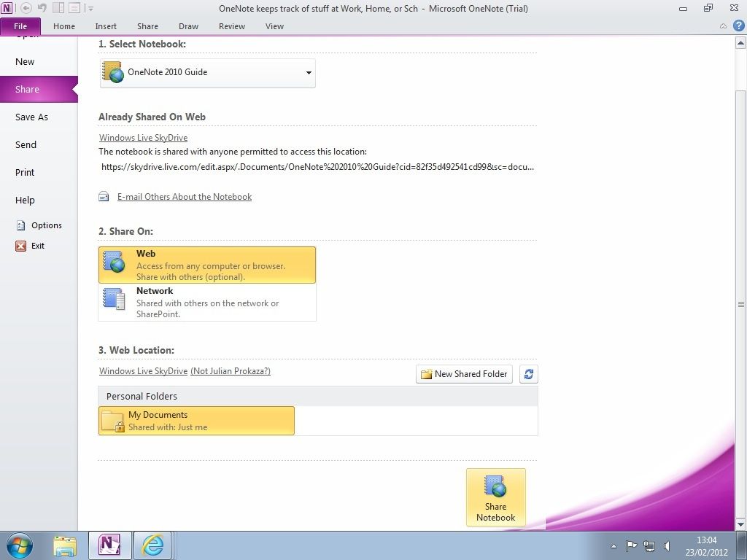Viewport: 747px width, 560px height.
Task: Switch to the Draw ribbon tab
Action: pos(189,26)
